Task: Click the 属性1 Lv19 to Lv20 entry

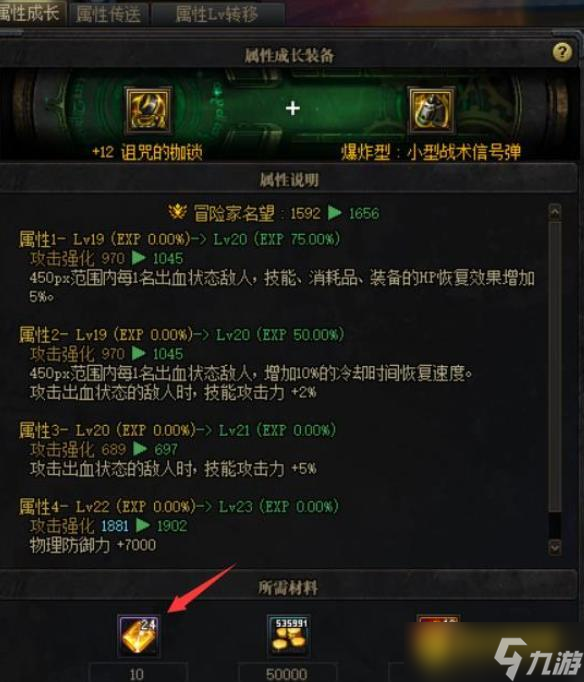Action: (x=180, y=239)
